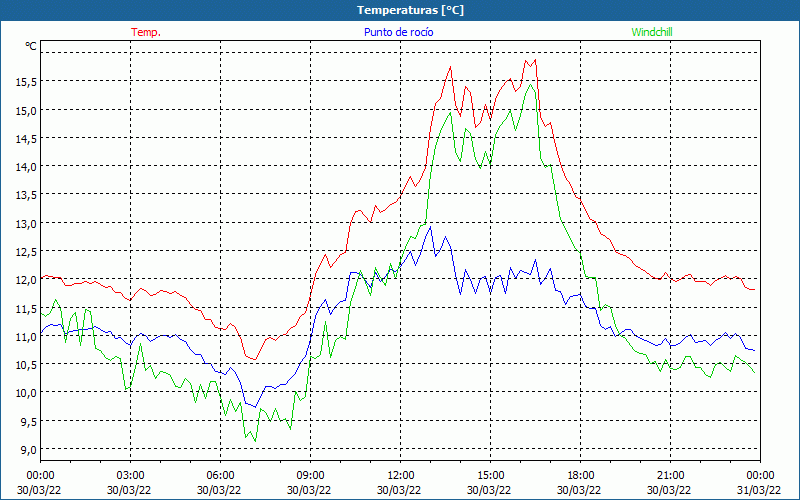The image size is (800, 500).
Task: Click the 10,0 y-axis value
Action: 25,393
